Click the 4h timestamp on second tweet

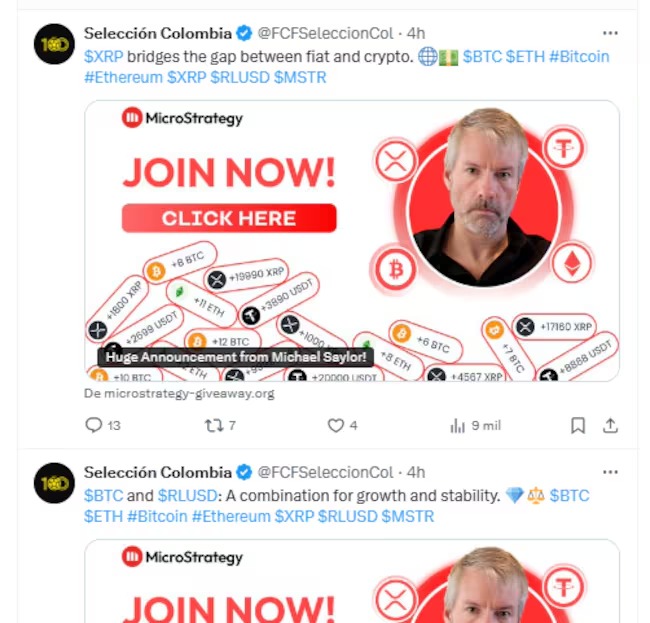coord(416,472)
